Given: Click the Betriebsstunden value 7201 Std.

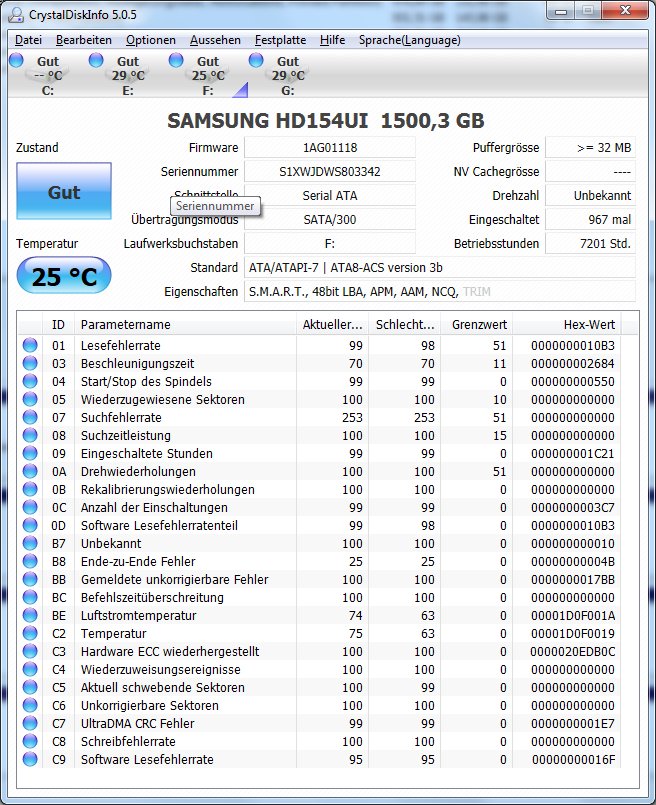Looking at the screenshot, I should (590, 243).
